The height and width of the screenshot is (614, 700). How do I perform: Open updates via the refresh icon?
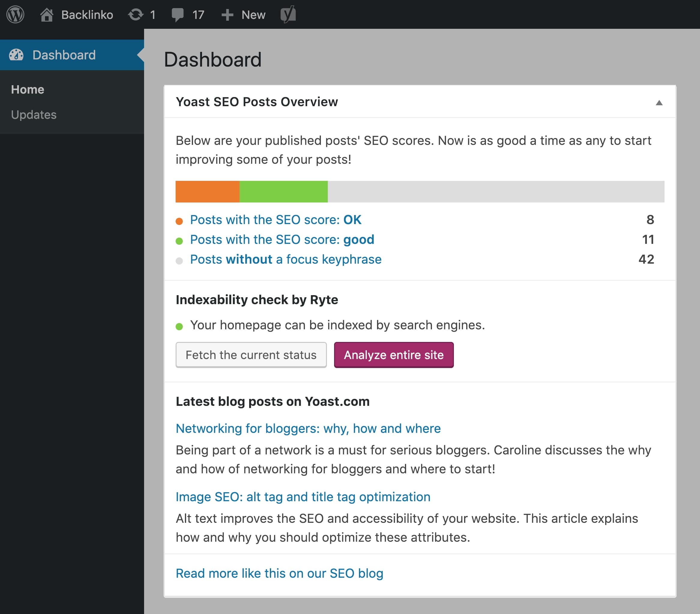pos(136,14)
